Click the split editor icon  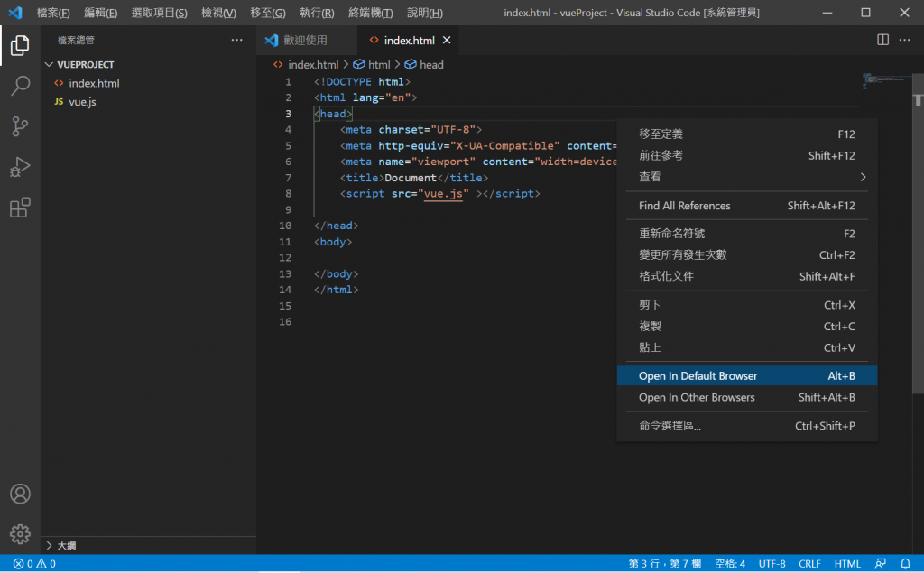click(882, 40)
